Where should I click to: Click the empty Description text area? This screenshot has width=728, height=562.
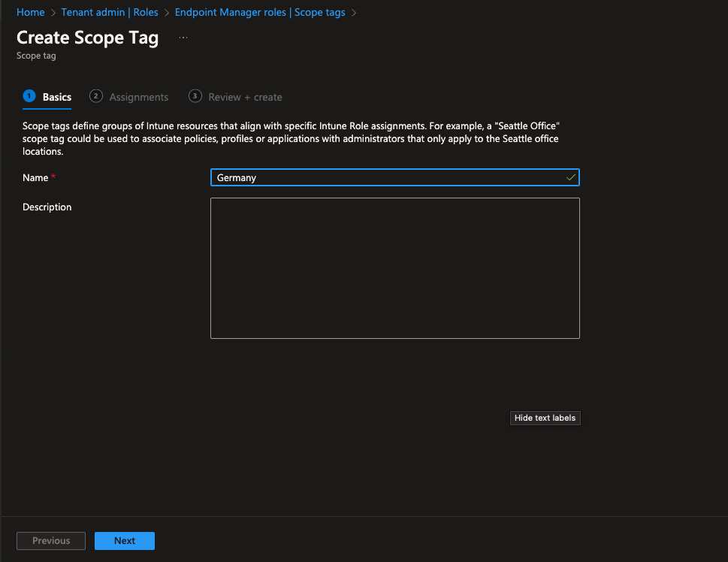click(394, 267)
